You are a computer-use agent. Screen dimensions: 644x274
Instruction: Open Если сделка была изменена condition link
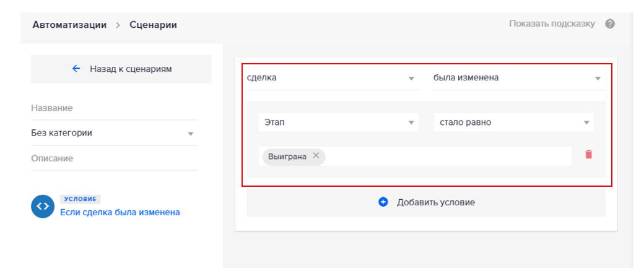tap(120, 212)
